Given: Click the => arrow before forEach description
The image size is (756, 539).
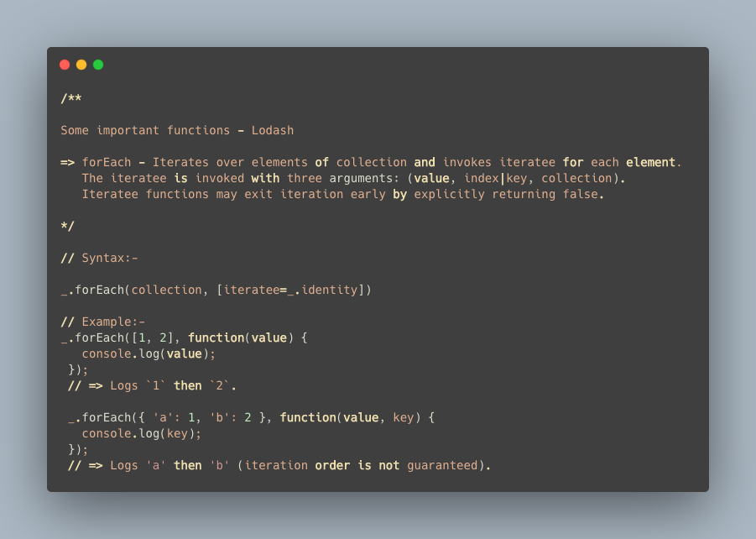Looking at the screenshot, I should (x=67, y=162).
